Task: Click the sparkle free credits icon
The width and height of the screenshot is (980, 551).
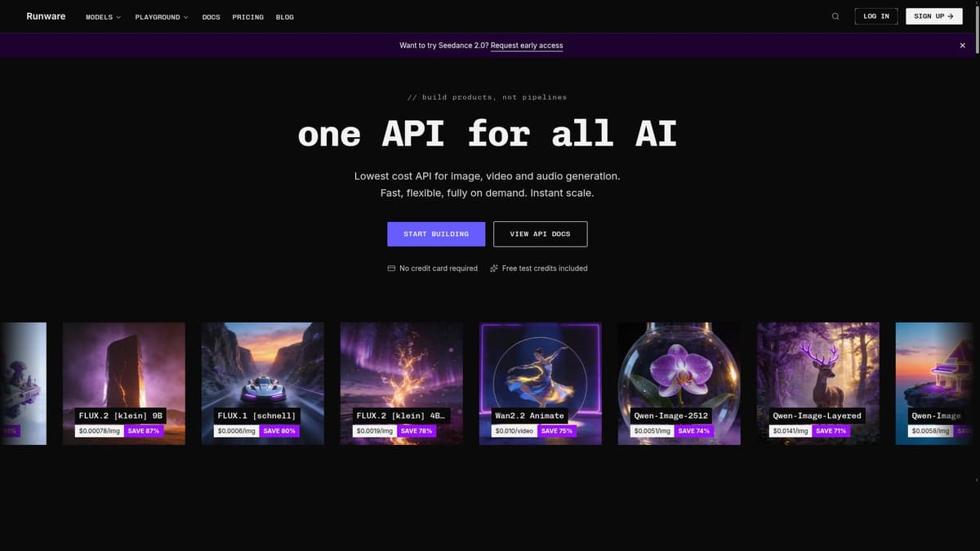Action: click(x=494, y=269)
